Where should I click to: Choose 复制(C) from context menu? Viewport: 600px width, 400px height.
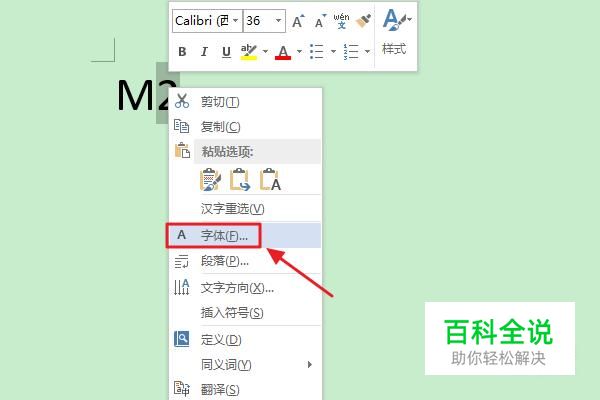245,127
